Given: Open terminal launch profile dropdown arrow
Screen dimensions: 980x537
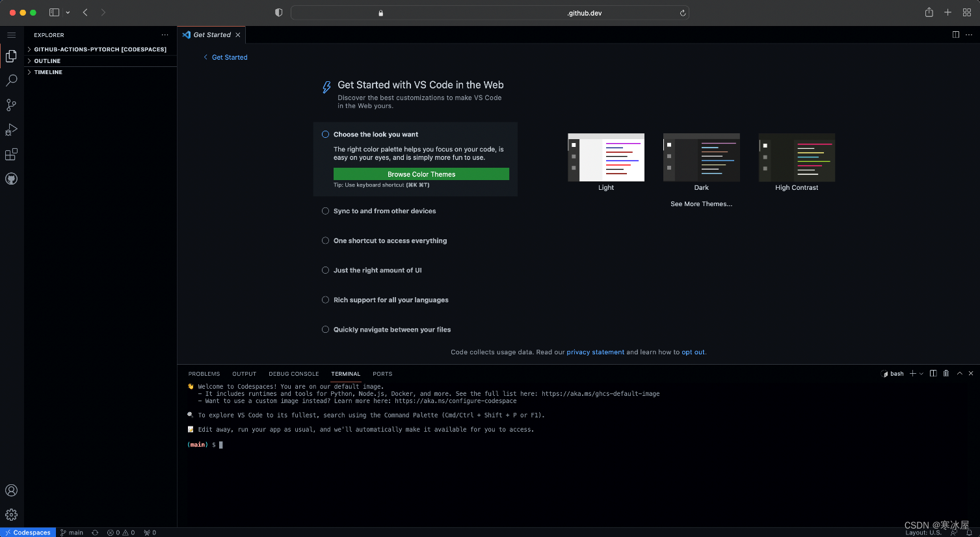Looking at the screenshot, I should (x=921, y=374).
